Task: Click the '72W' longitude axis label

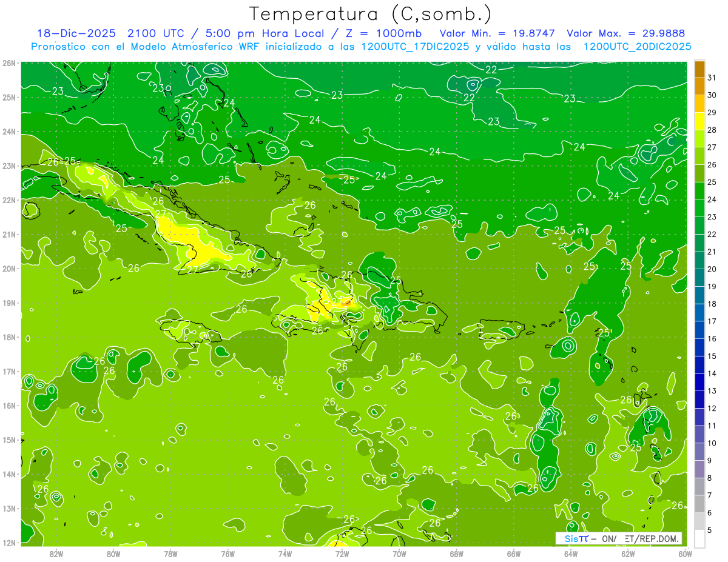Action: coord(342,554)
